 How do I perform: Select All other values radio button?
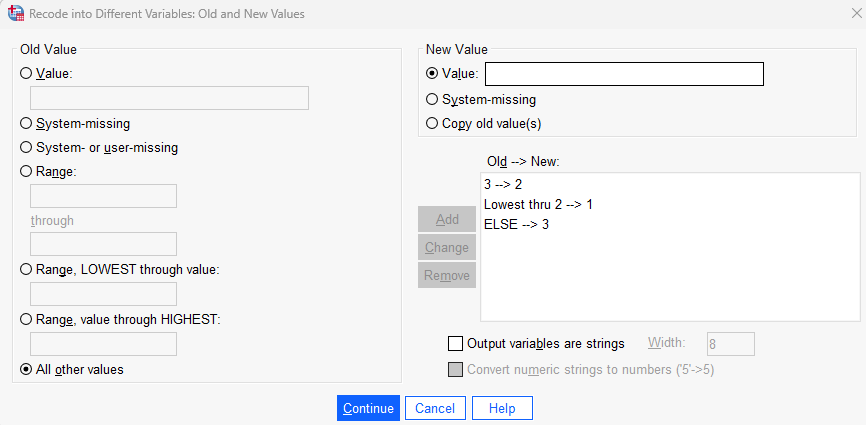pyautogui.click(x=26, y=369)
